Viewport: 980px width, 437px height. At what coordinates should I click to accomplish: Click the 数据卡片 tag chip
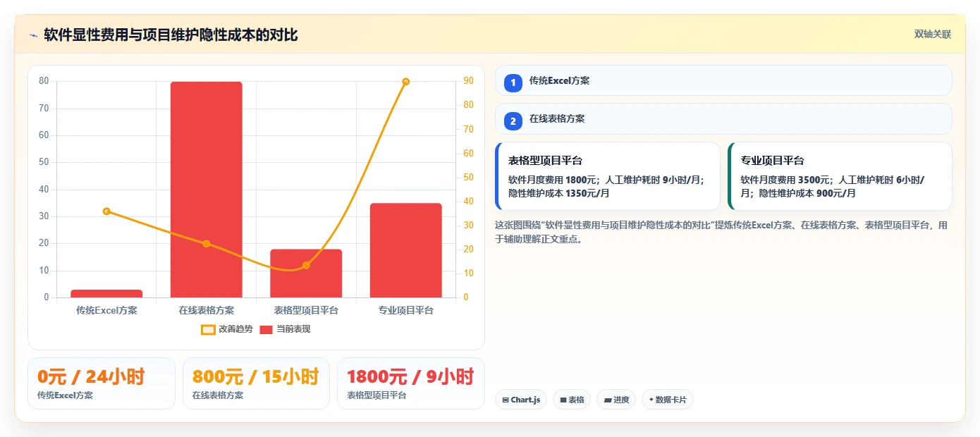(x=668, y=400)
